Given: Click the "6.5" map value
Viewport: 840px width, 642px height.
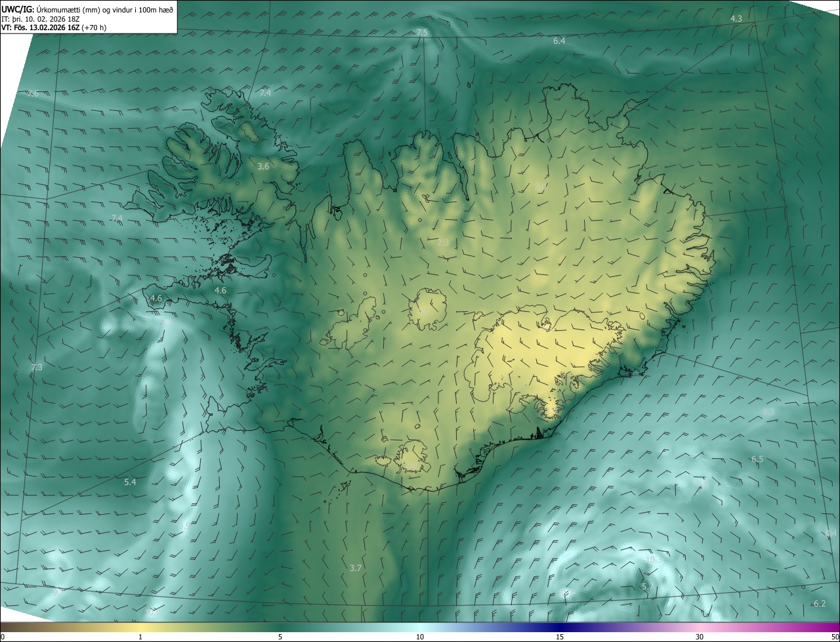Looking at the screenshot, I should click(x=757, y=460).
